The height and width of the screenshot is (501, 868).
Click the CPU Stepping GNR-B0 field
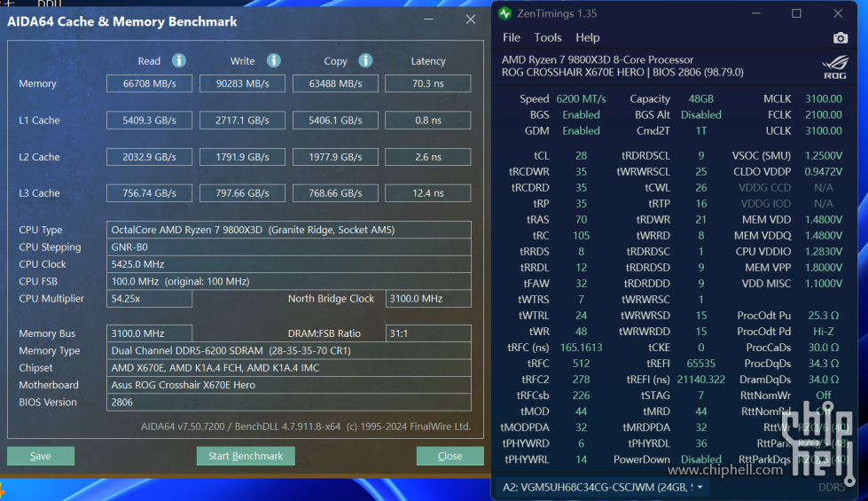pyautogui.click(x=289, y=247)
